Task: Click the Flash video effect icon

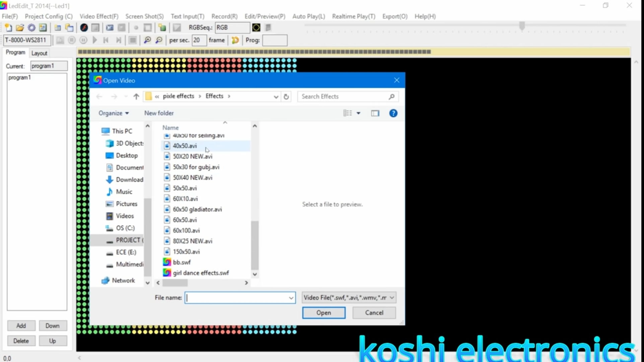Action: (84, 28)
